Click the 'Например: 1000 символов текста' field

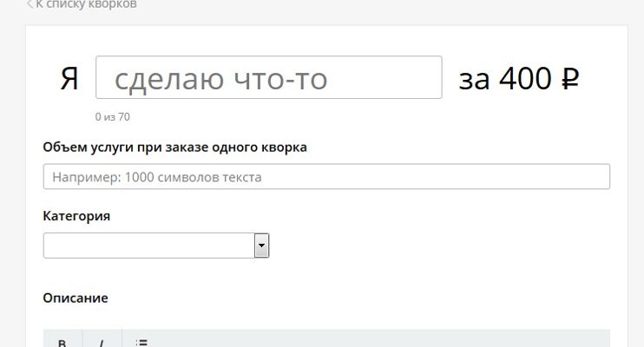pyautogui.click(x=326, y=177)
